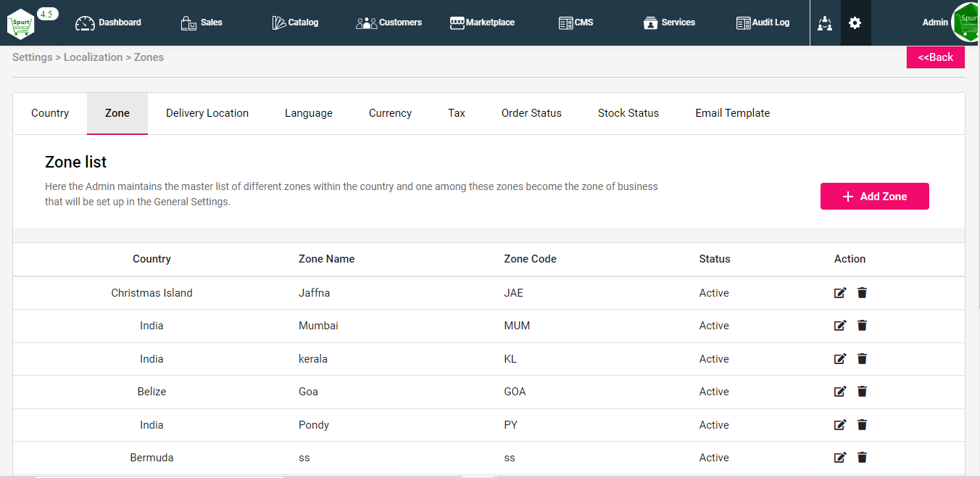Click the Sales shopping bag icon
This screenshot has height=478, width=980.
click(188, 23)
